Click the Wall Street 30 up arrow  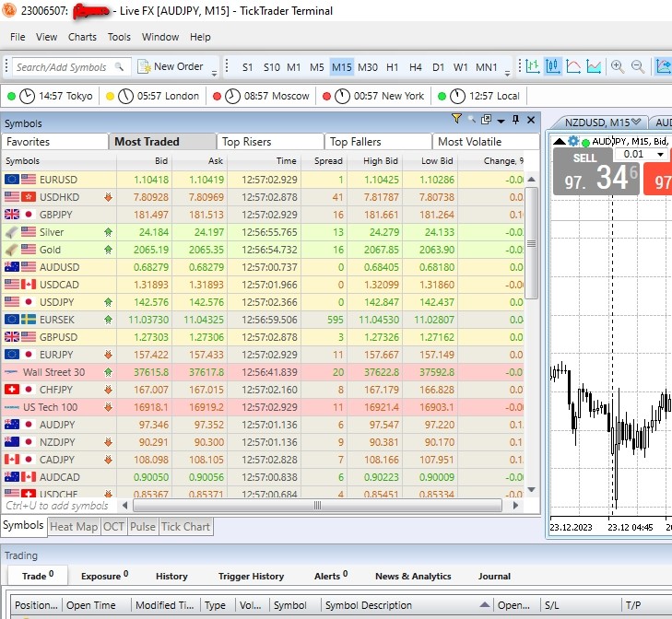tap(108, 372)
